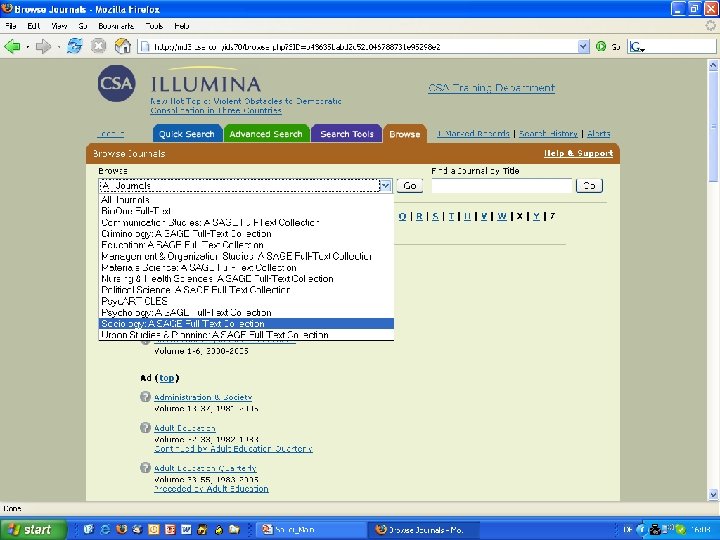Click the CSA logo

[116, 83]
